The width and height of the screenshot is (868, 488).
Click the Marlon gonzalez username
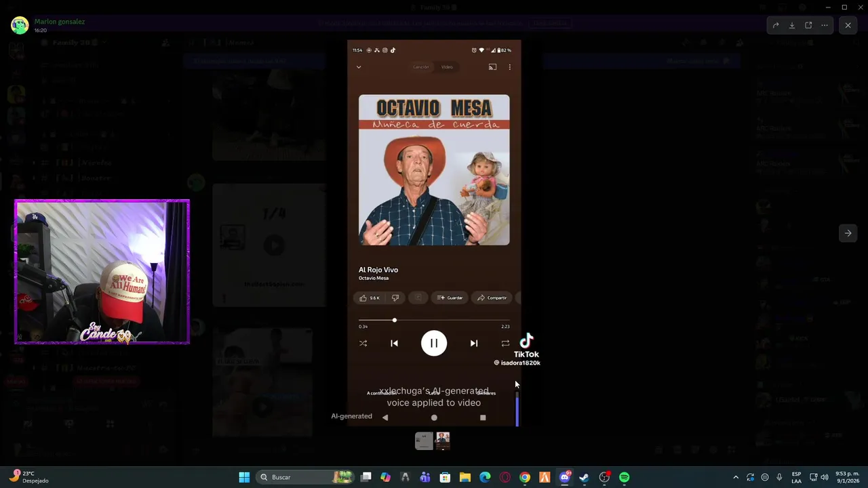(60, 22)
